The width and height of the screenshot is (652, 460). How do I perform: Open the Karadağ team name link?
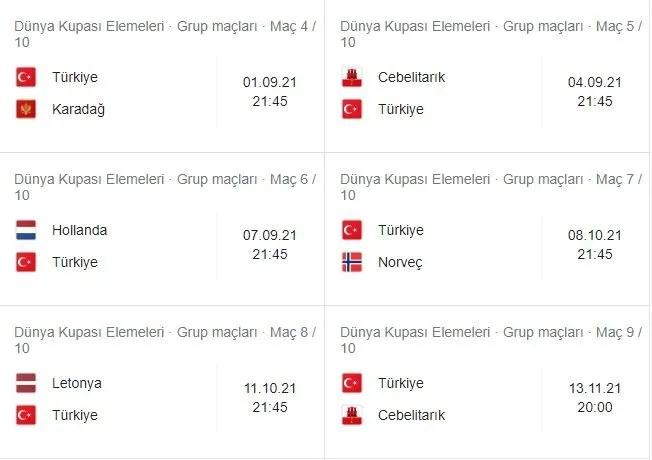coord(79,109)
